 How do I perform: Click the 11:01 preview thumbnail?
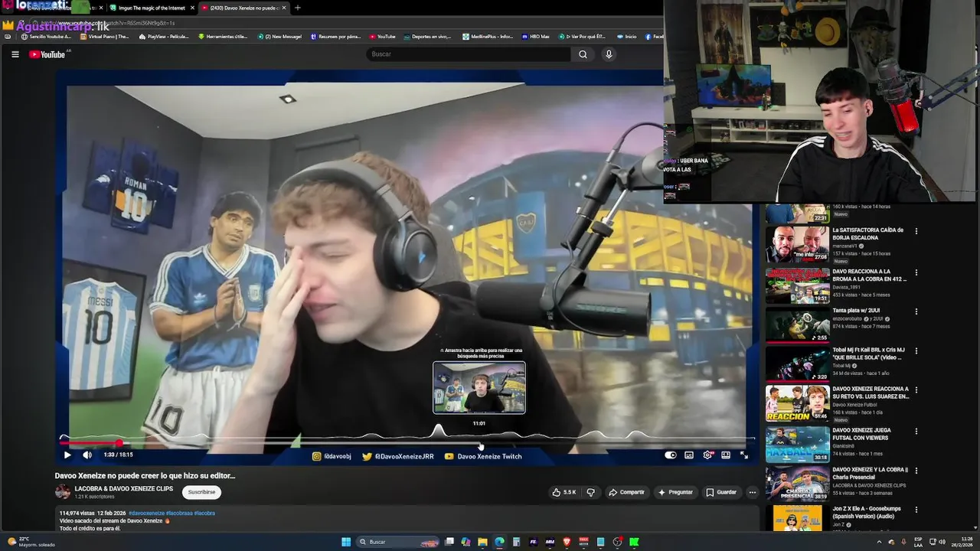(479, 388)
